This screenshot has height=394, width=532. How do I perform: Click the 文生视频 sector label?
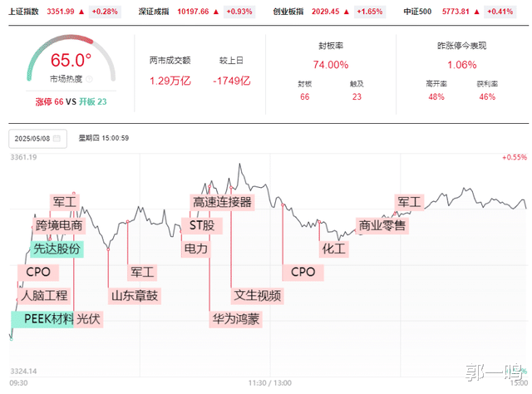(258, 296)
